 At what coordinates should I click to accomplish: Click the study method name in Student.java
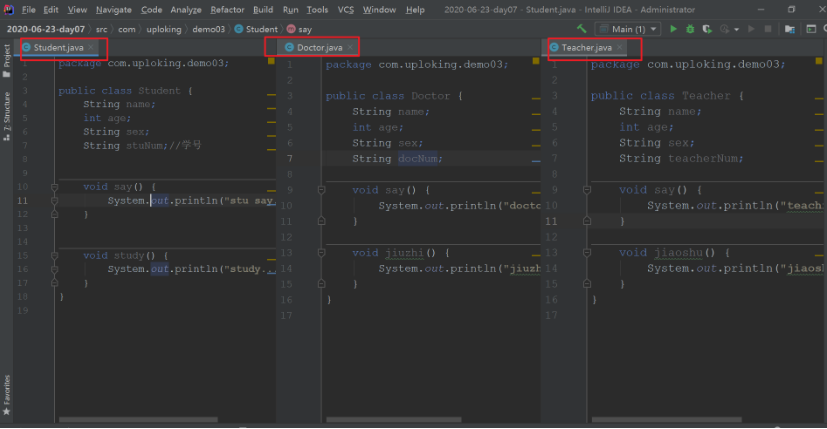click(x=129, y=255)
